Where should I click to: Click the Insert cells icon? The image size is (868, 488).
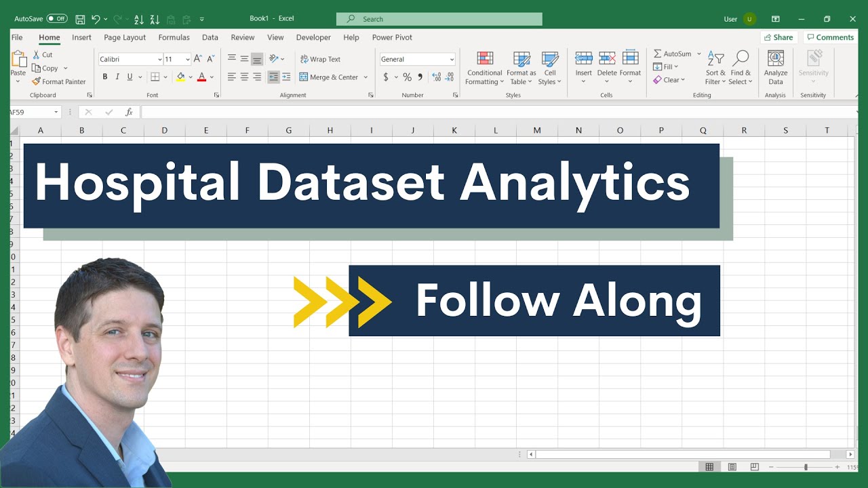pos(584,58)
